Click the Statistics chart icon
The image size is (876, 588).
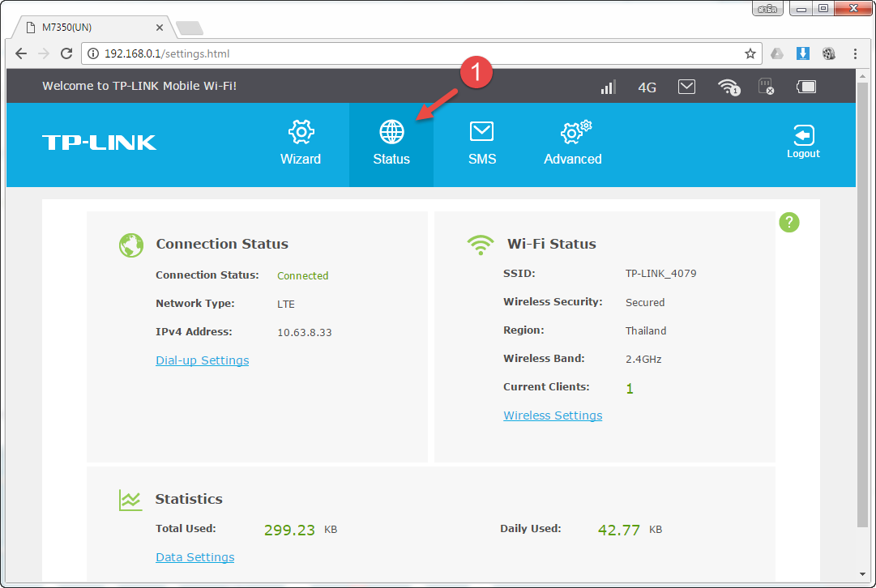[130, 500]
